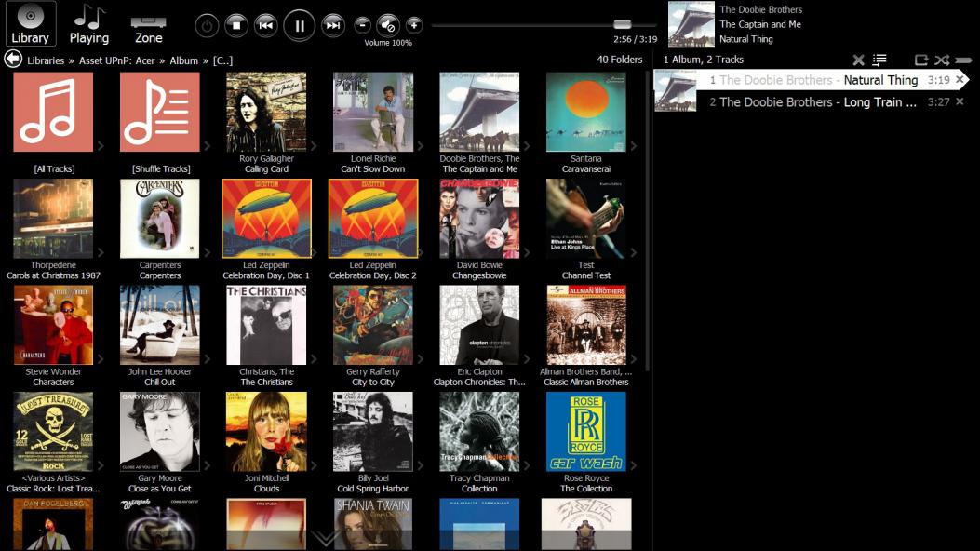Clear the playlist with the X icon
Screen dimensions: 980x551
858,60
